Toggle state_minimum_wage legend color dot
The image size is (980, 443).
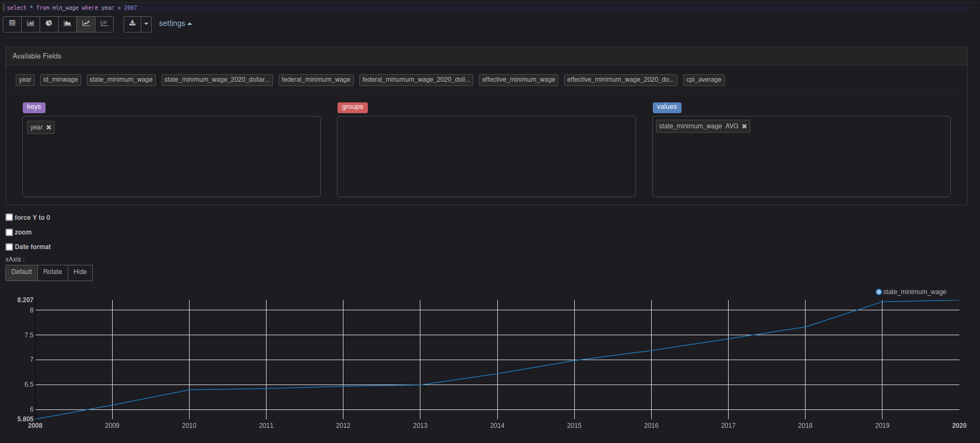[x=879, y=292]
